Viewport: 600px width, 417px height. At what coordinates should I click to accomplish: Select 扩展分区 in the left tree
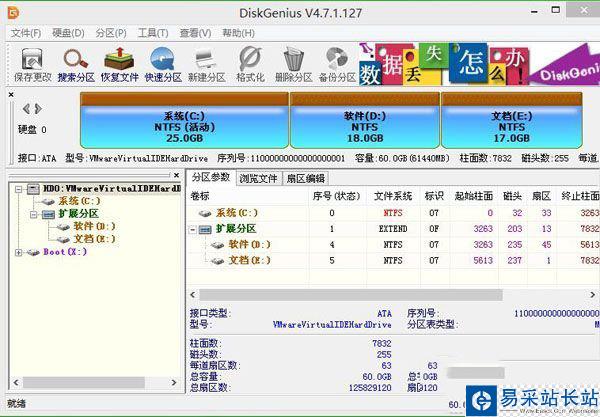pos(78,213)
